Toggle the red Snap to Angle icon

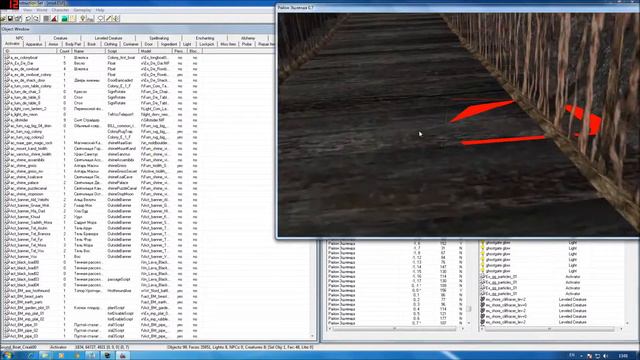coord(54,18)
